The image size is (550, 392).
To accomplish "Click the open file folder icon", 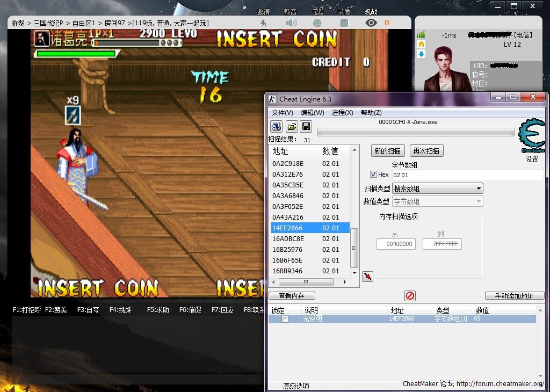I will tap(291, 126).
